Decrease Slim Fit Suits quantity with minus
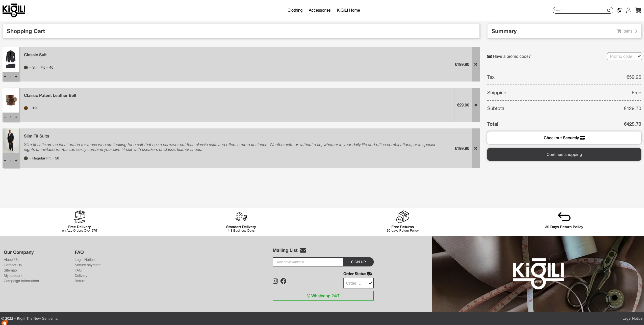 pyautogui.click(x=5, y=160)
